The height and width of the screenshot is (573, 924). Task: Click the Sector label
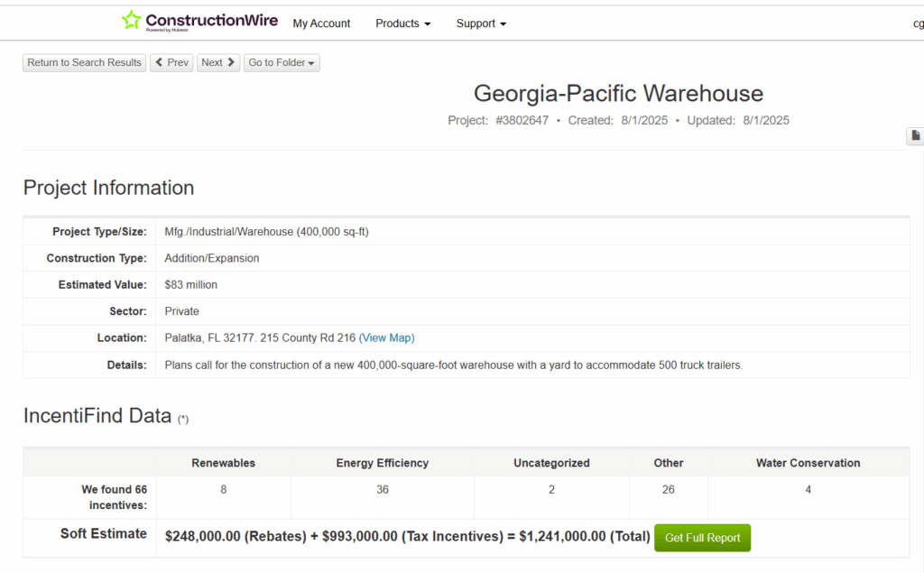(x=128, y=311)
